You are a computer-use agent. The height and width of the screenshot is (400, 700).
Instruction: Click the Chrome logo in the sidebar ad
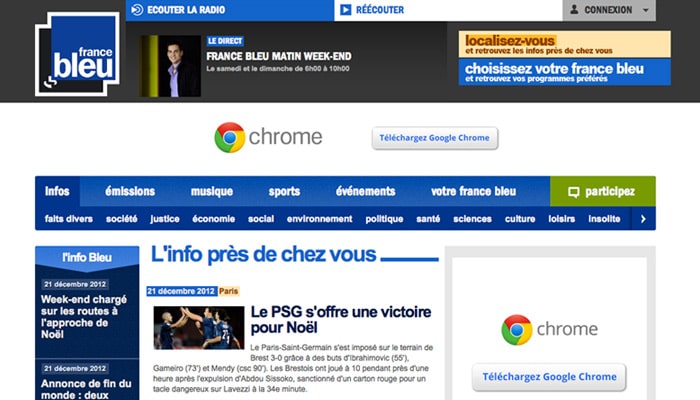(517, 330)
